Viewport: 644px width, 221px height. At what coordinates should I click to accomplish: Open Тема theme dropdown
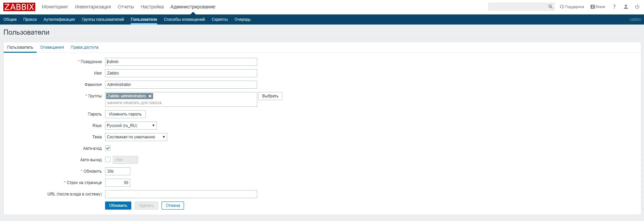tap(136, 137)
